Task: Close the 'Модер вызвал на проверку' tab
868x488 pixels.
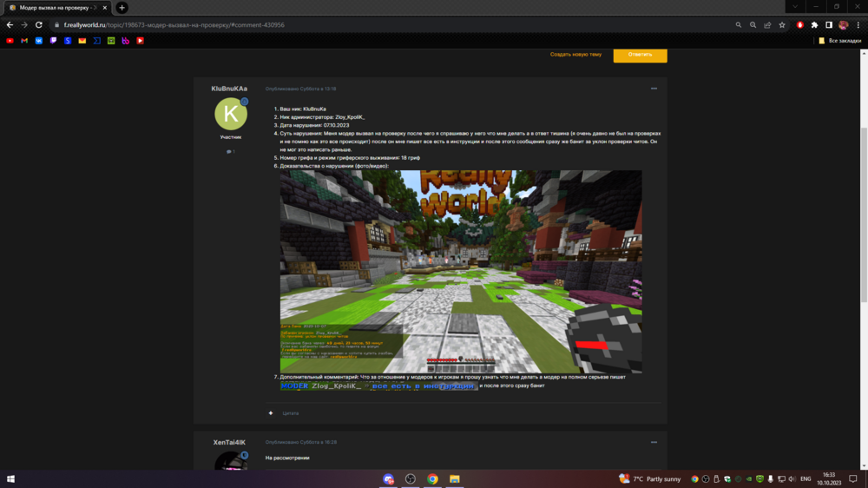Action: coord(105,8)
